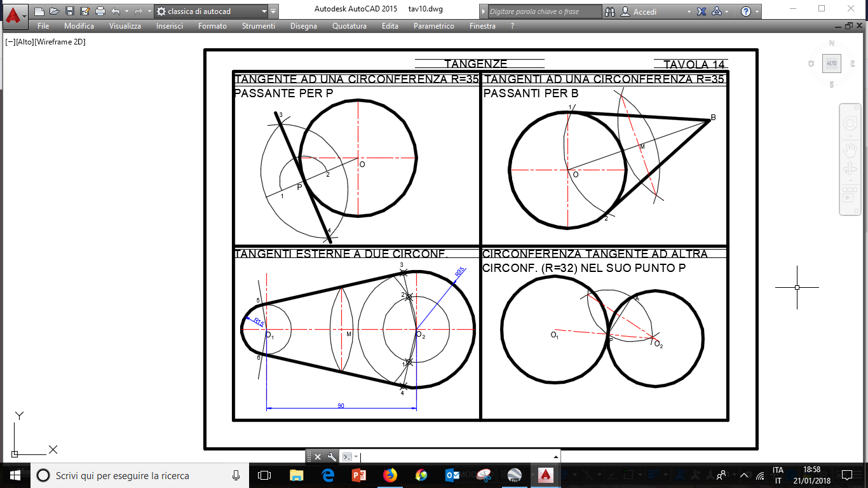Click the navigation wheel icon in navigation bar

coord(850,123)
